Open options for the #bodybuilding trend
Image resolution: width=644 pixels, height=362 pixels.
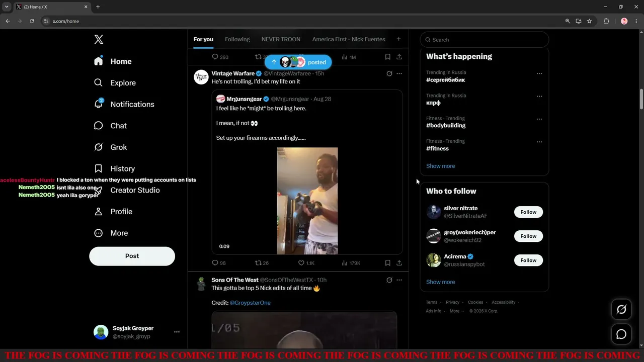(539, 119)
